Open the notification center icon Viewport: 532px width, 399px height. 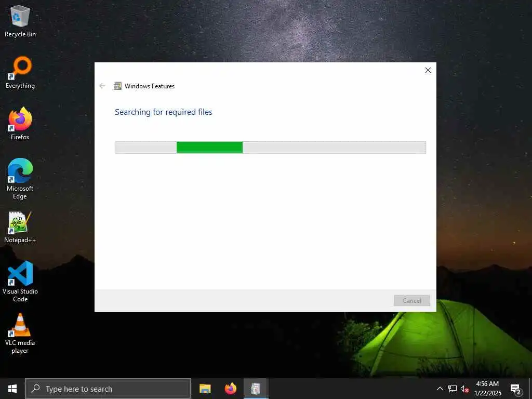[516, 389]
